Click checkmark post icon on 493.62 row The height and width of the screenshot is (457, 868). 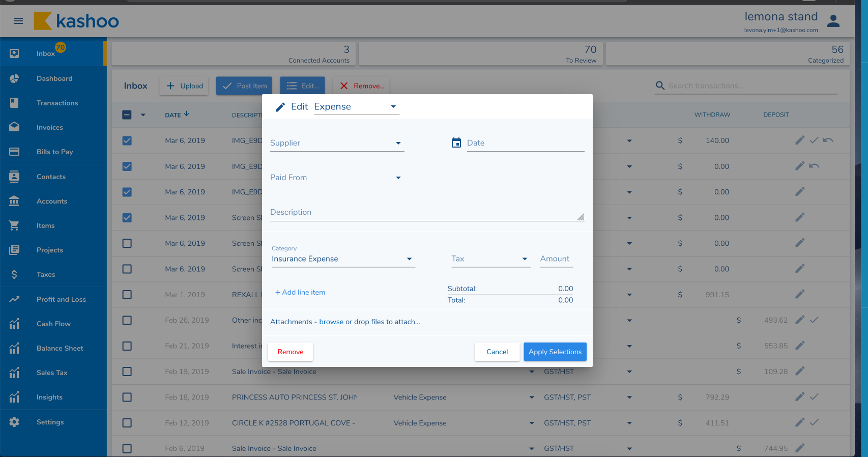point(814,320)
